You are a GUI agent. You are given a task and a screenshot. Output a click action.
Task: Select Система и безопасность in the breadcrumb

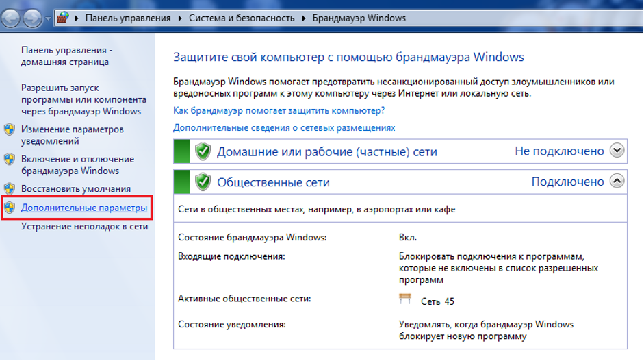(242, 18)
